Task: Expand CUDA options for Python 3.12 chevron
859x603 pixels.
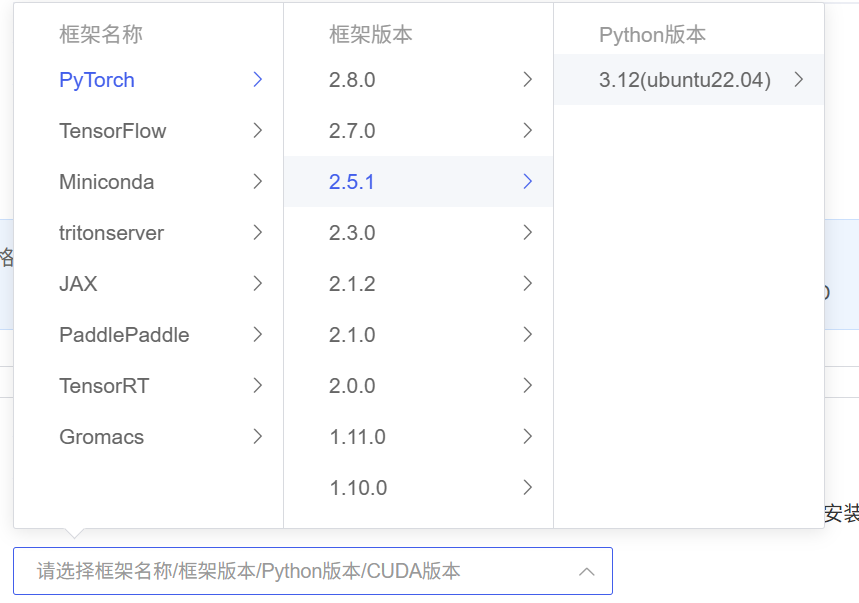Action: coord(799,80)
